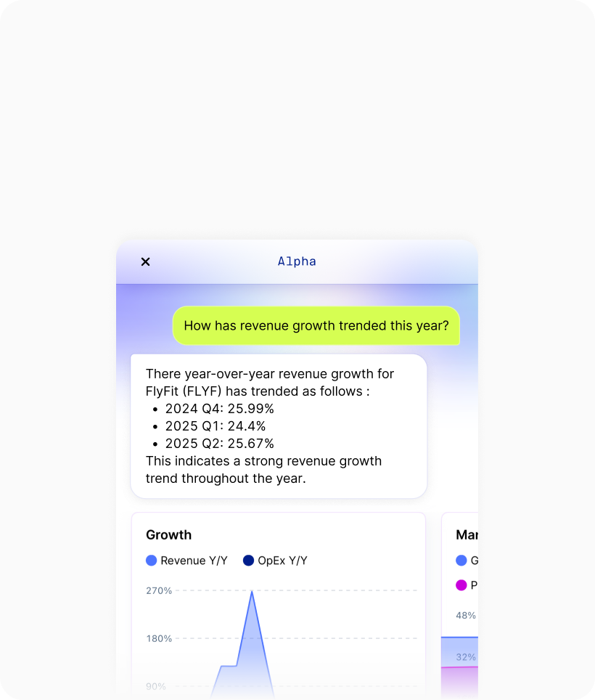Click the 2025 Q1 growth bullet line
Viewport: 595px width, 700px height.
click(215, 426)
